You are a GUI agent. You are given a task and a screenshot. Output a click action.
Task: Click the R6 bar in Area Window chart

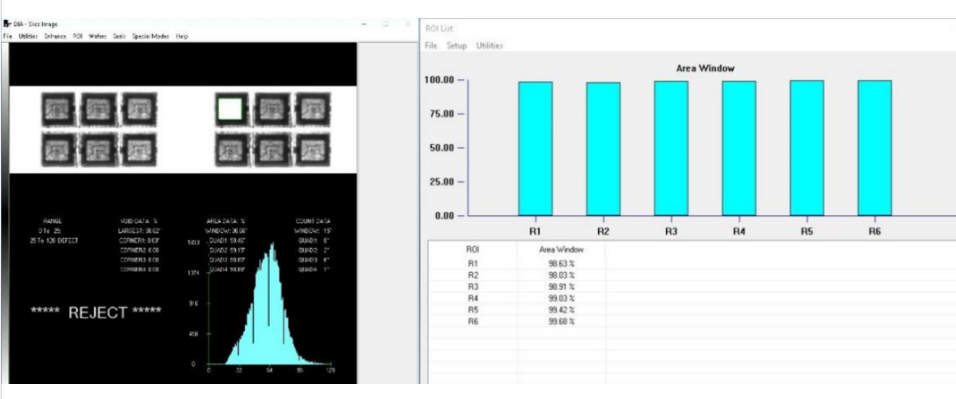[875, 148]
